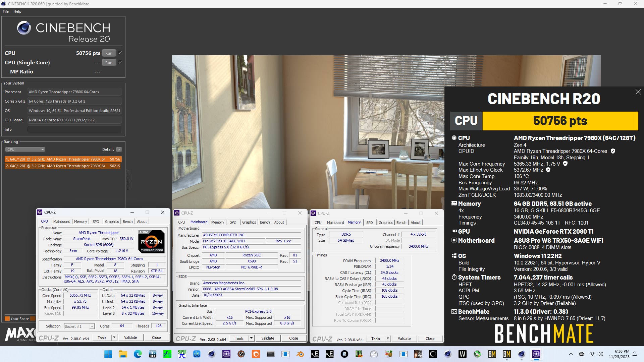Expand Tools dropdown arrow in CPU-Z Mainboard window
This screenshot has width=644, height=362.
coord(251,338)
